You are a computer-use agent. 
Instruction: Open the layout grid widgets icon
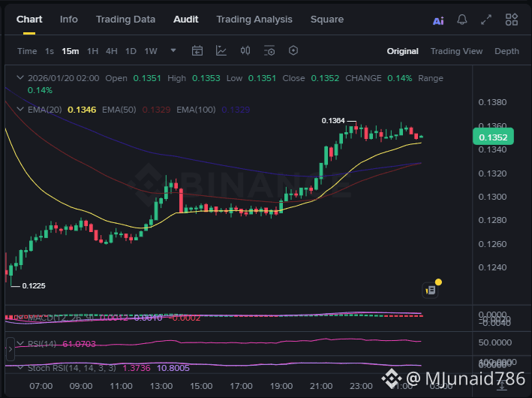511,20
